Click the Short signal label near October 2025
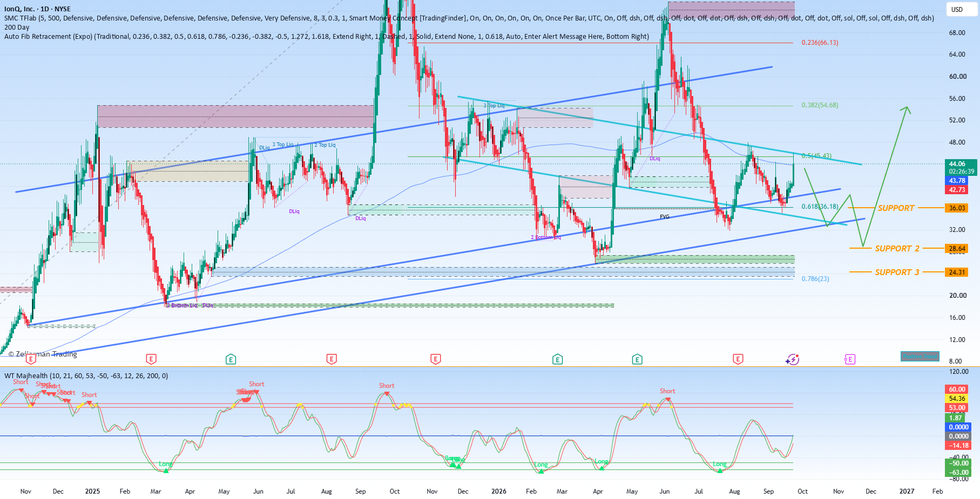The width and height of the screenshot is (980, 499). pyautogui.click(x=387, y=386)
